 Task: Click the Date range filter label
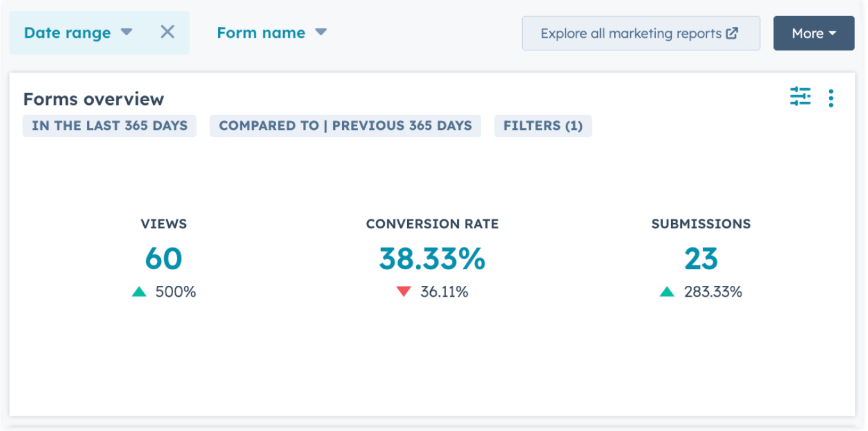coord(67,33)
